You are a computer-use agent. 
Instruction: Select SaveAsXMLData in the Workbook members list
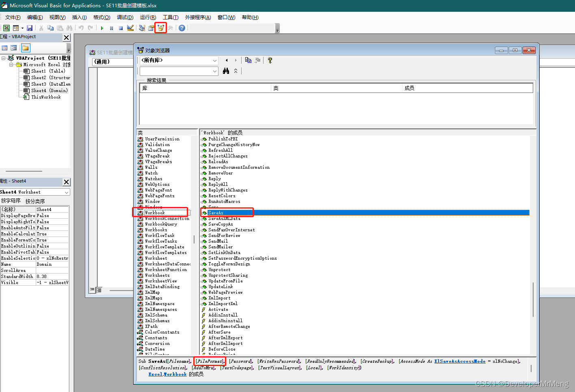pyautogui.click(x=227, y=218)
